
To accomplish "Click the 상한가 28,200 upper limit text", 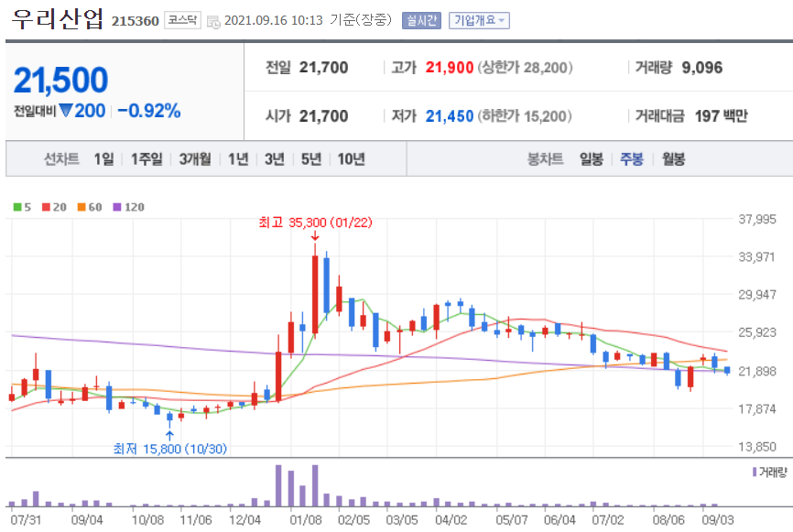I will [x=525, y=67].
